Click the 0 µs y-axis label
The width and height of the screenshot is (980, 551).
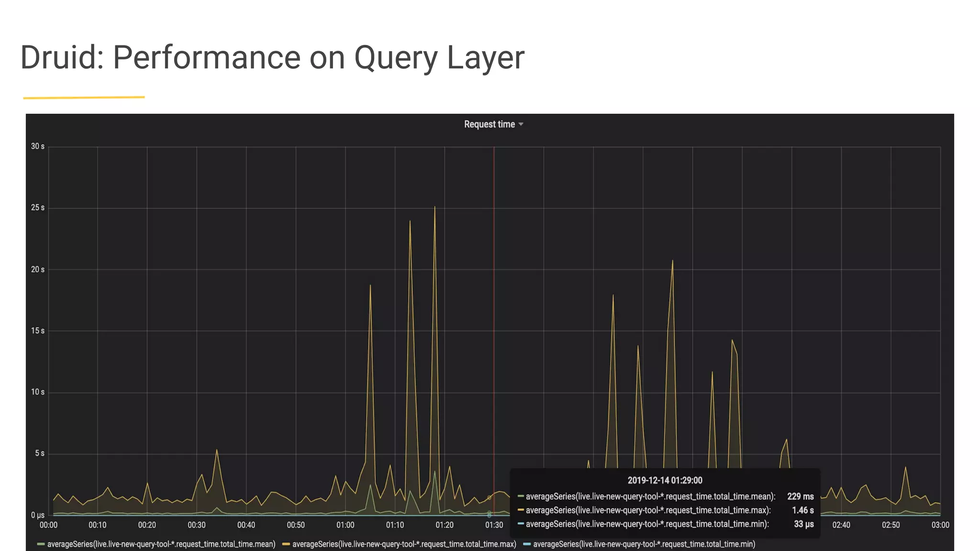38,515
